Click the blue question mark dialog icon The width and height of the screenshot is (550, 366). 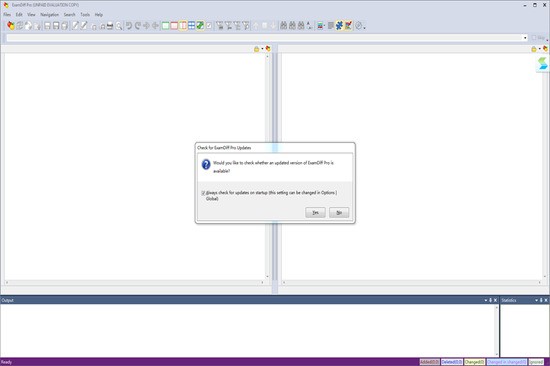coord(206,164)
